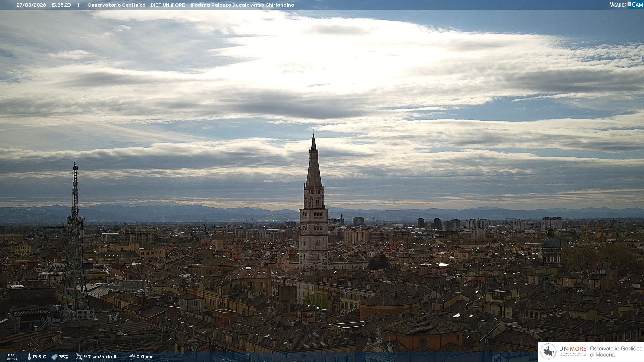Click the UNIMORE wordmark text
The height and width of the screenshot is (362, 644).
573,349
